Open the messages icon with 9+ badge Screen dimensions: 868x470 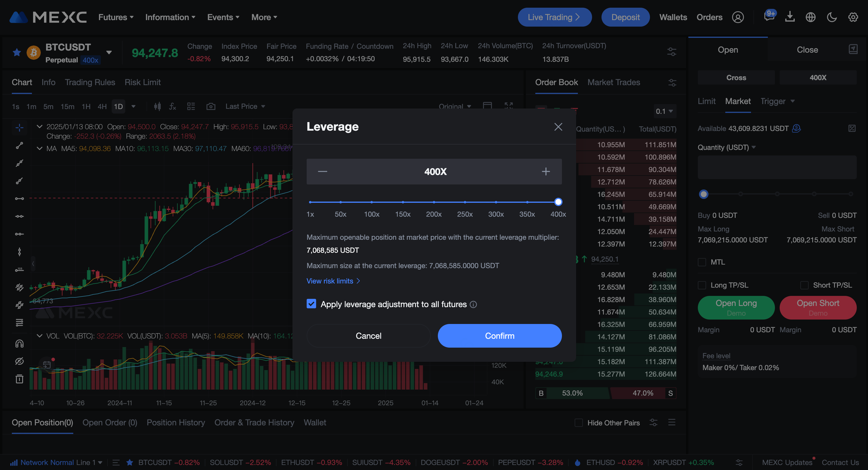[770, 16]
